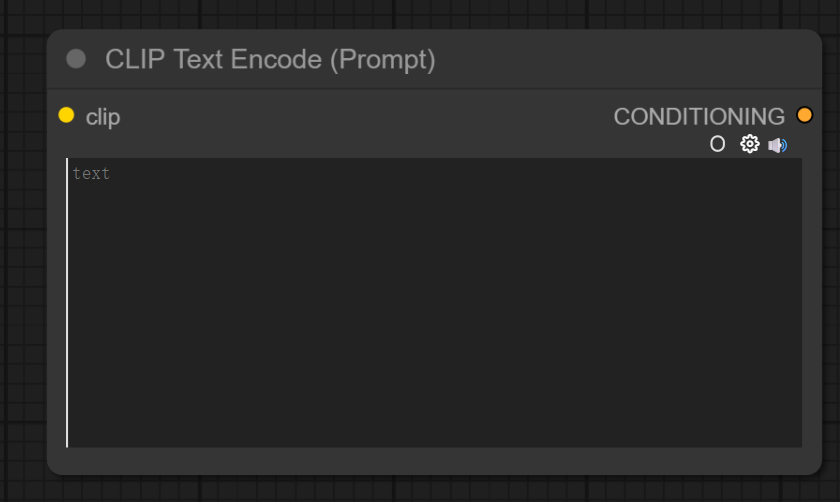The width and height of the screenshot is (840, 502).
Task: Click the gray text placeholder word
Action: tap(91, 174)
